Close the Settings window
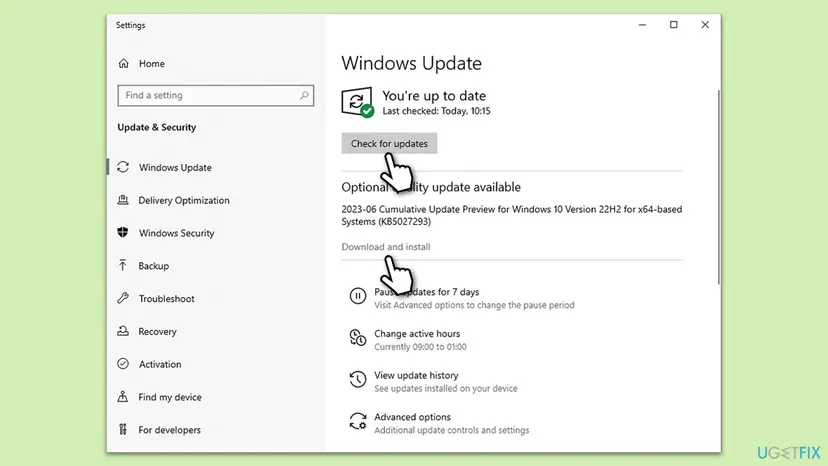Screen dimensions: 828x466 click(705, 25)
